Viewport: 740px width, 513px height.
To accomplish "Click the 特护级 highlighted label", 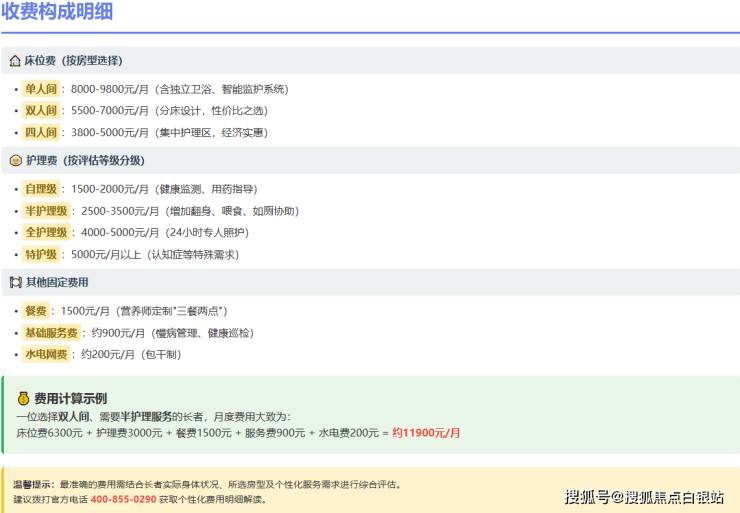I will click(x=41, y=255).
